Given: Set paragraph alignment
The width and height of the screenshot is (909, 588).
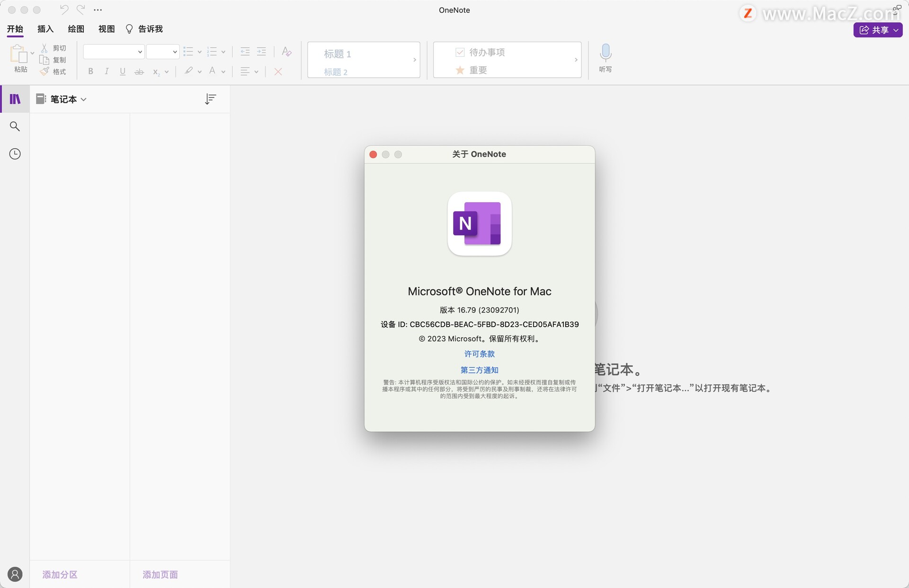Looking at the screenshot, I should click(x=245, y=71).
